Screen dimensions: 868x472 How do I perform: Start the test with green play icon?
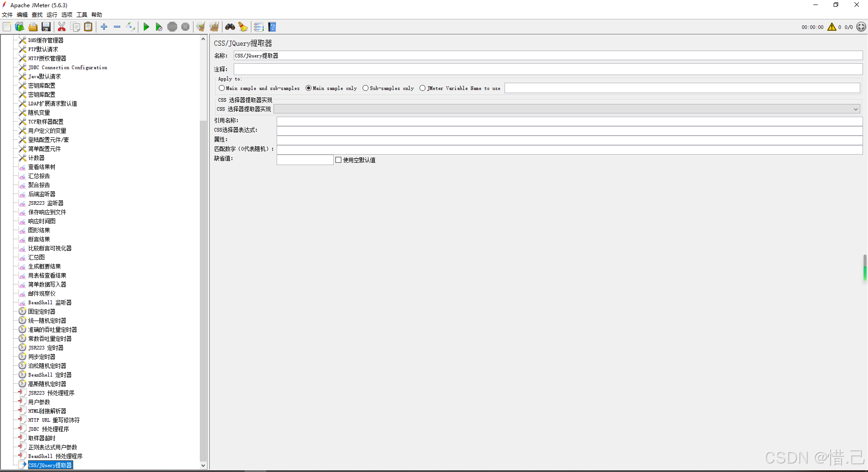pos(146,27)
